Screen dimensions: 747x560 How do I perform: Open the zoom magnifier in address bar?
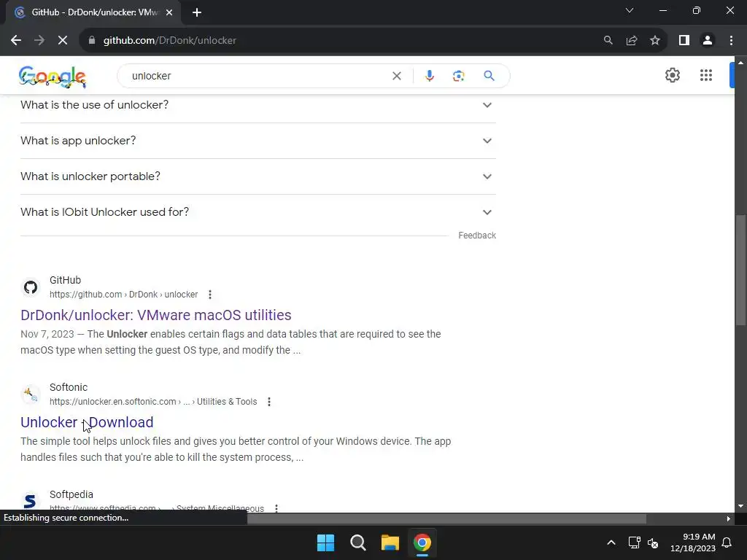click(x=608, y=41)
